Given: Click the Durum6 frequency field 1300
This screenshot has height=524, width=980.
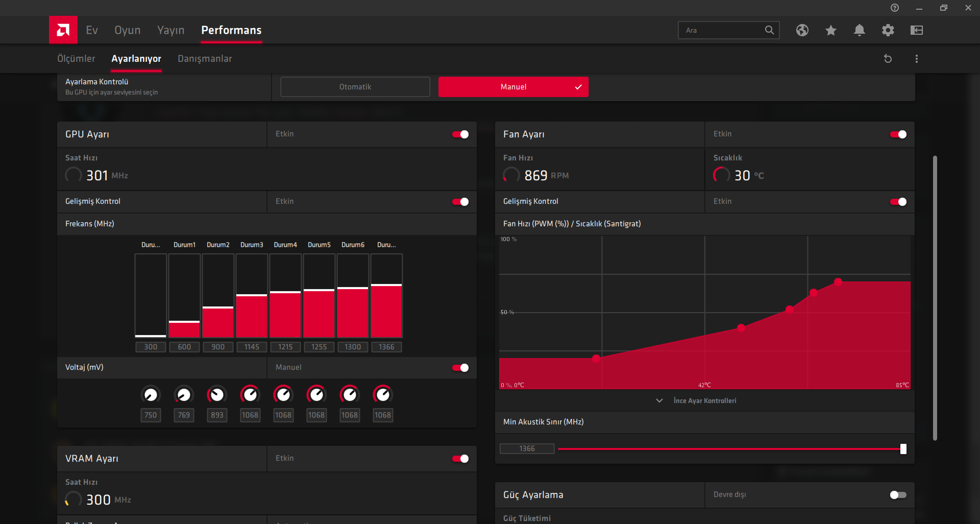Looking at the screenshot, I should coord(353,347).
